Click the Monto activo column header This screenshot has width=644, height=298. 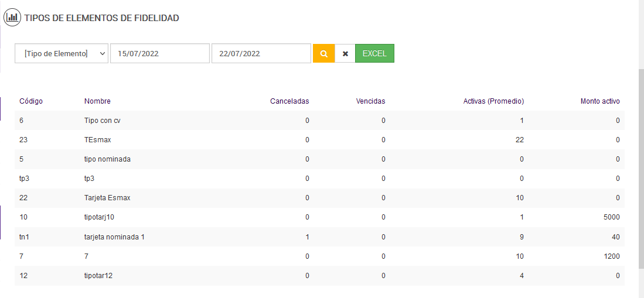click(x=600, y=101)
